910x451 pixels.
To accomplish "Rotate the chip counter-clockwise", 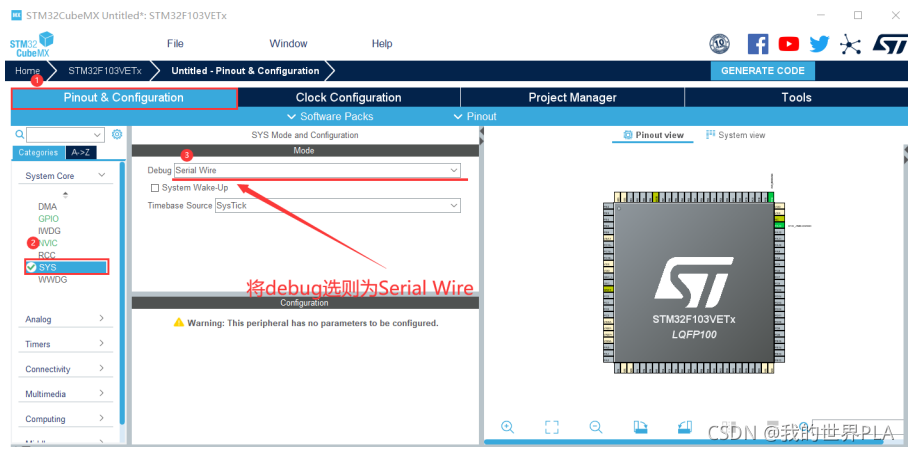I will [x=685, y=428].
